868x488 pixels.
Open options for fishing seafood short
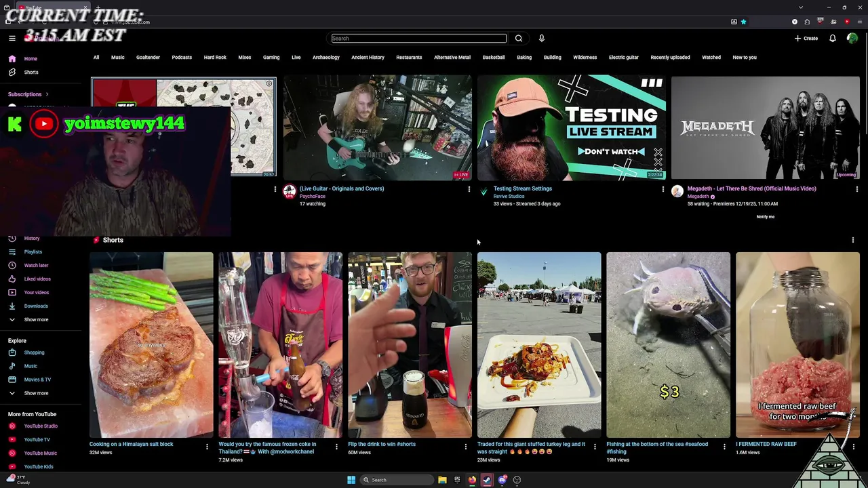(x=724, y=447)
